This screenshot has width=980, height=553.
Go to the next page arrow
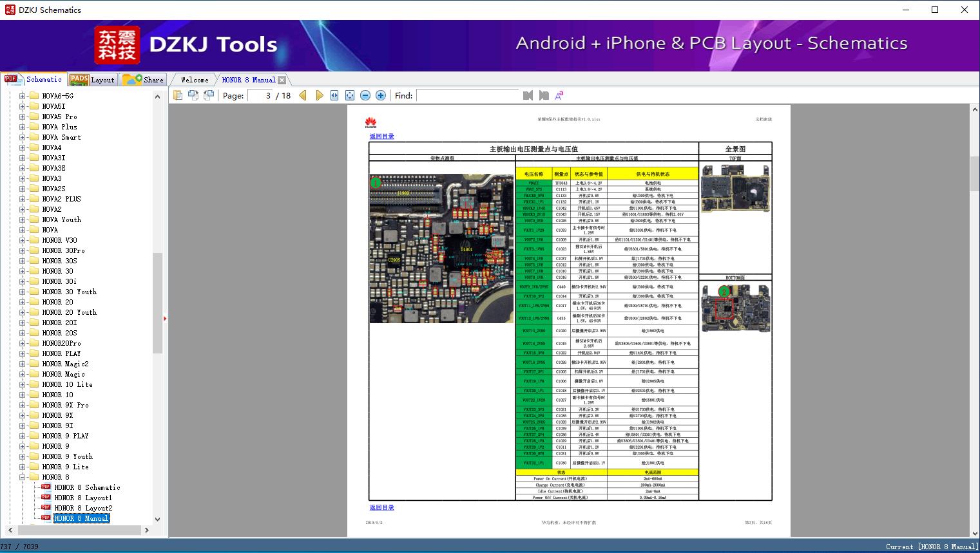pos(319,95)
